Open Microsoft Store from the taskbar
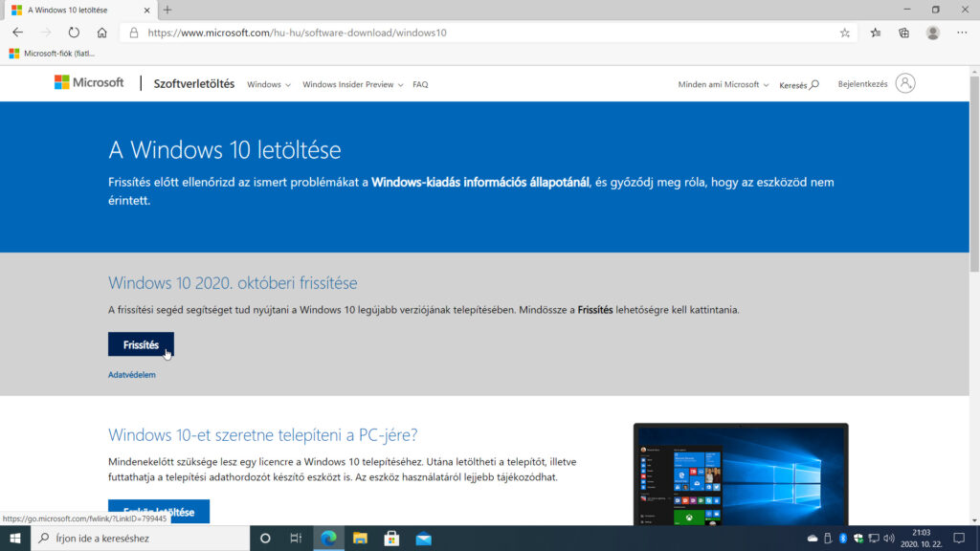The width and height of the screenshot is (980, 551). 391,538
